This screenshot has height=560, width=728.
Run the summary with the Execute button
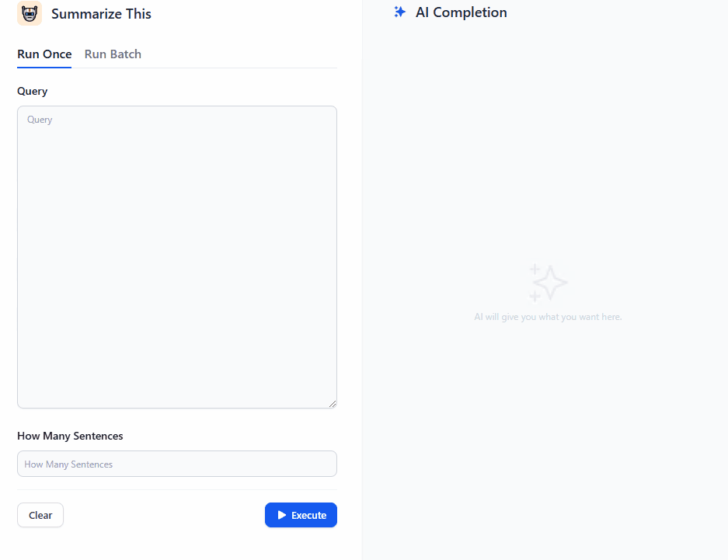tap(301, 515)
